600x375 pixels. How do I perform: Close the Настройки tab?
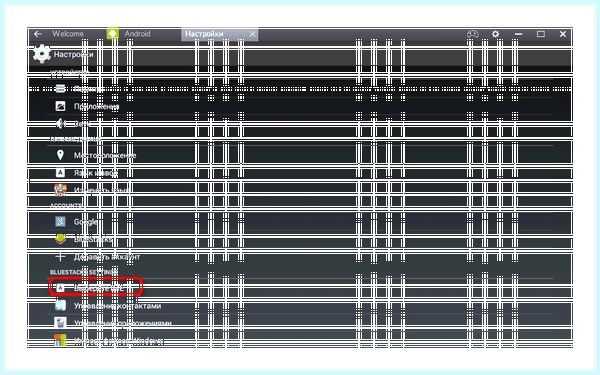tap(253, 34)
